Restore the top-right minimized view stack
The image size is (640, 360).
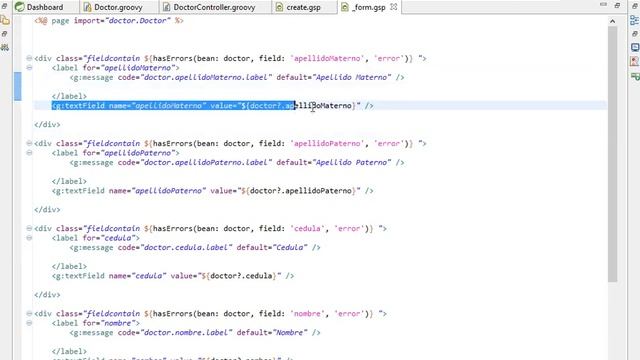pyautogui.click(x=635, y=6)
